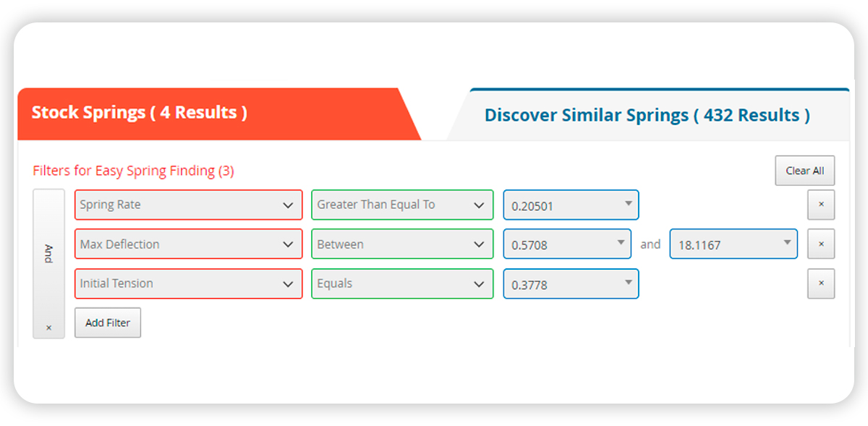
Task: Change the Max Deflection field selection
Action: (188, 244)
